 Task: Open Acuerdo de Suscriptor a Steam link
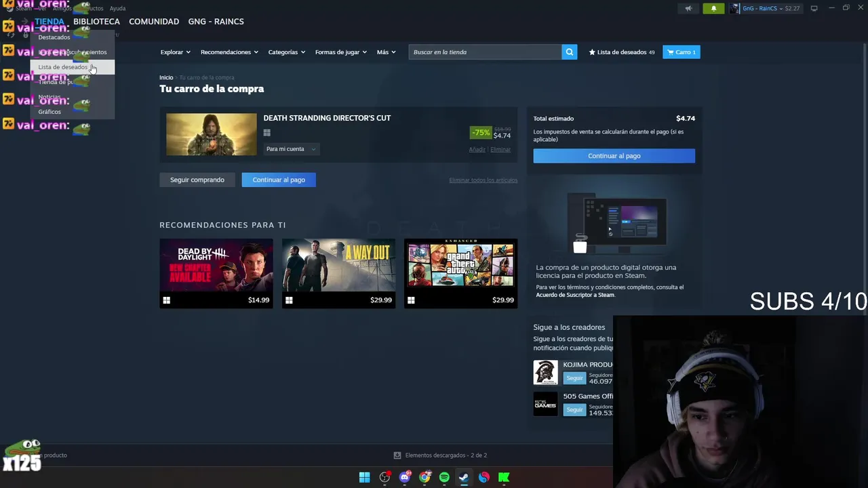coord(575,295)
